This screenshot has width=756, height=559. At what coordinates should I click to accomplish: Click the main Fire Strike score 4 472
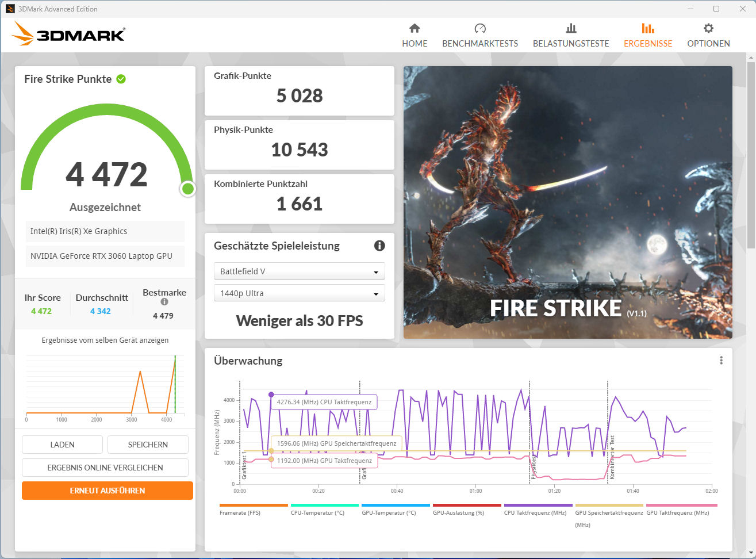(x=106, y=174)
